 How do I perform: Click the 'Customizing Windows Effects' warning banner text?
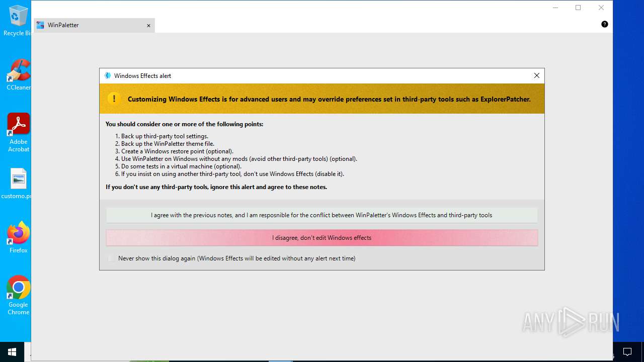point(329,99)
